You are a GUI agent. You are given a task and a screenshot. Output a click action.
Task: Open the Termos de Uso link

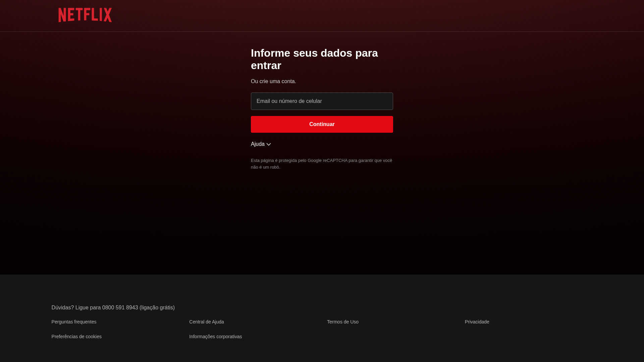343,322
